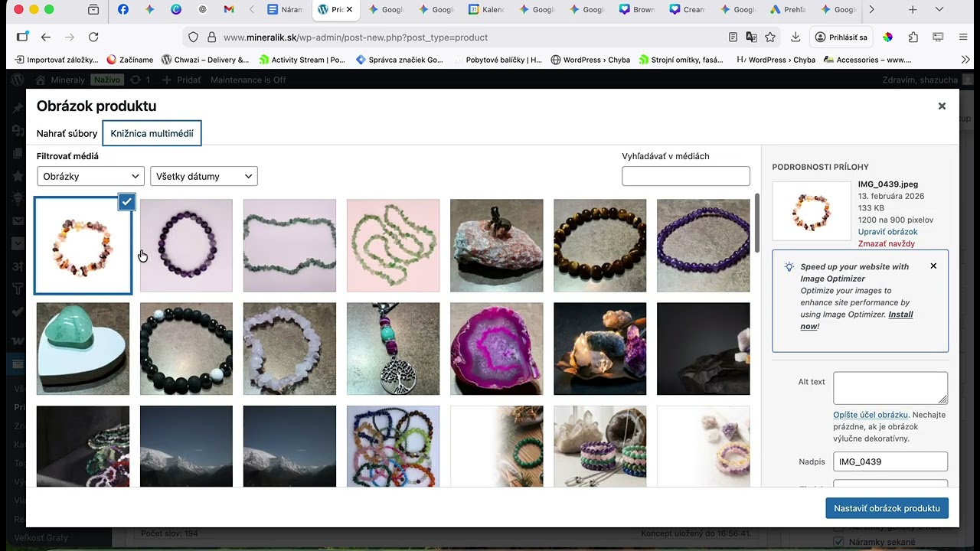
Task: Open the extensions puzzle icon
Action: click(913, 37)
